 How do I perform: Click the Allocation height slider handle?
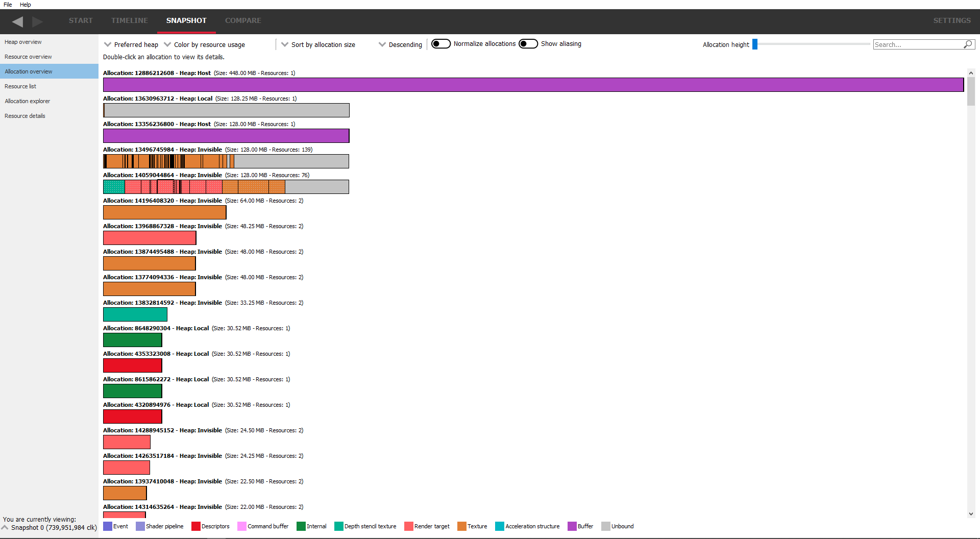pos(754,44)
